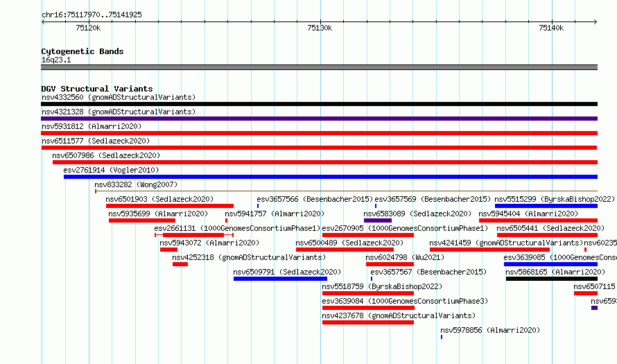Click nsv4241459 gnomADStructuralVariants label
The height and width of the screenshot is (364, 617).
click(506, 243)
